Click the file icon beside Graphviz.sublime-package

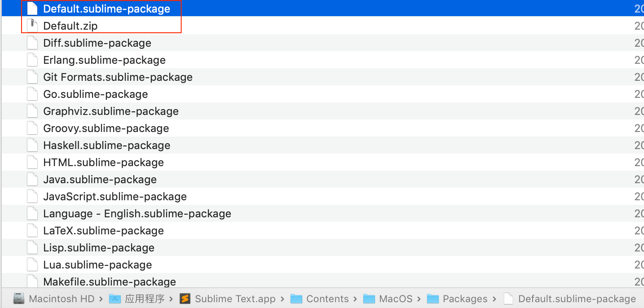click(32, 111)
